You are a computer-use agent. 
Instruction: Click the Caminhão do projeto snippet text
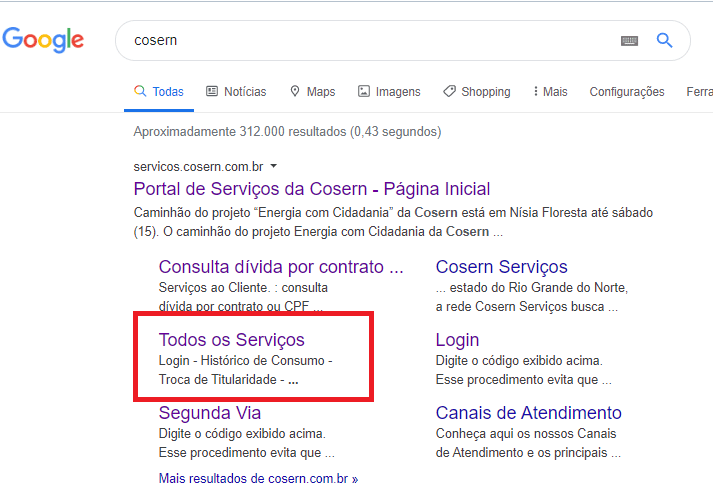click(393, 222)
